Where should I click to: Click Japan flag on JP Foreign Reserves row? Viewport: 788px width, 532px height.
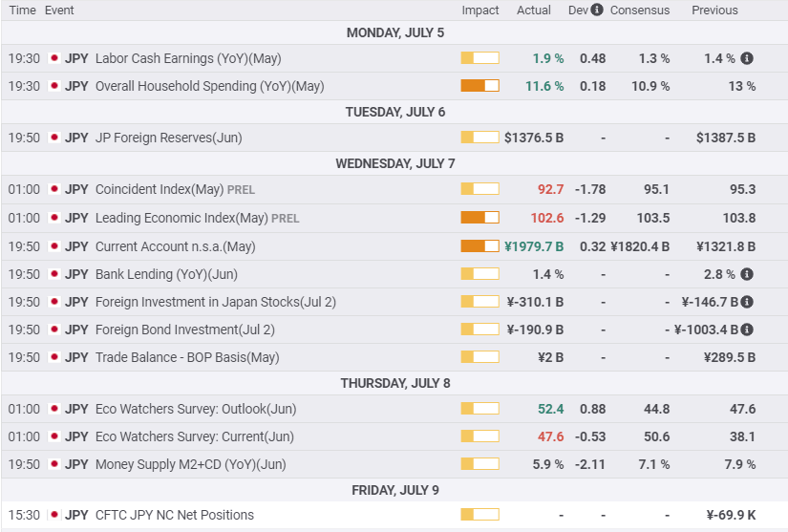[x=54, y=138]
